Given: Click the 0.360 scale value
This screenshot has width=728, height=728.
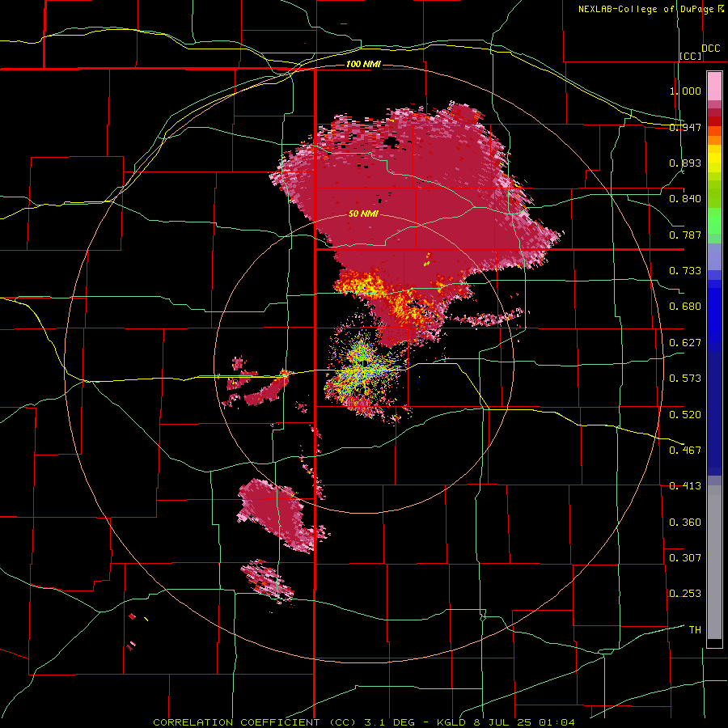Looking at the screenshot, I should tap(685, 523).
